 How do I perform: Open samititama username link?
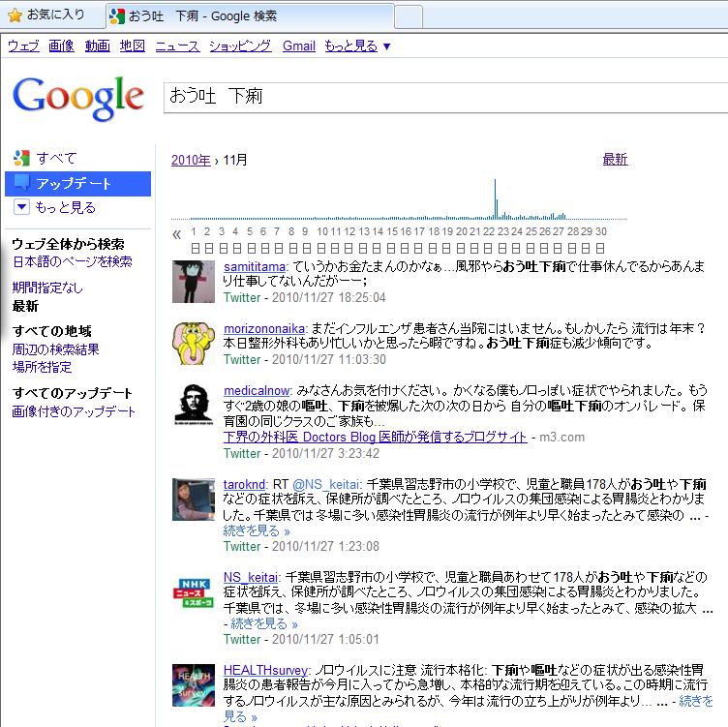[x=255, y=267]
